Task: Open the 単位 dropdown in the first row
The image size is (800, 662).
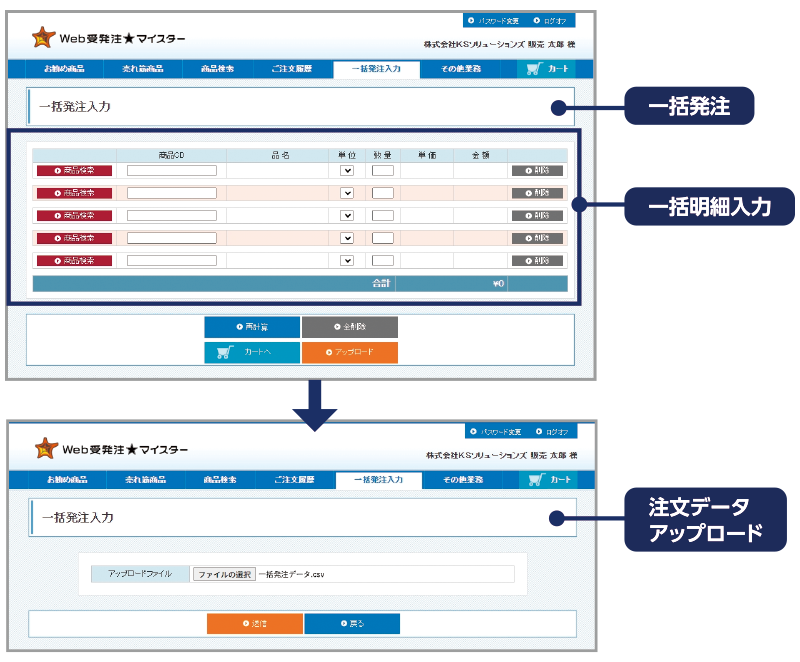Action: pos(348,171)
